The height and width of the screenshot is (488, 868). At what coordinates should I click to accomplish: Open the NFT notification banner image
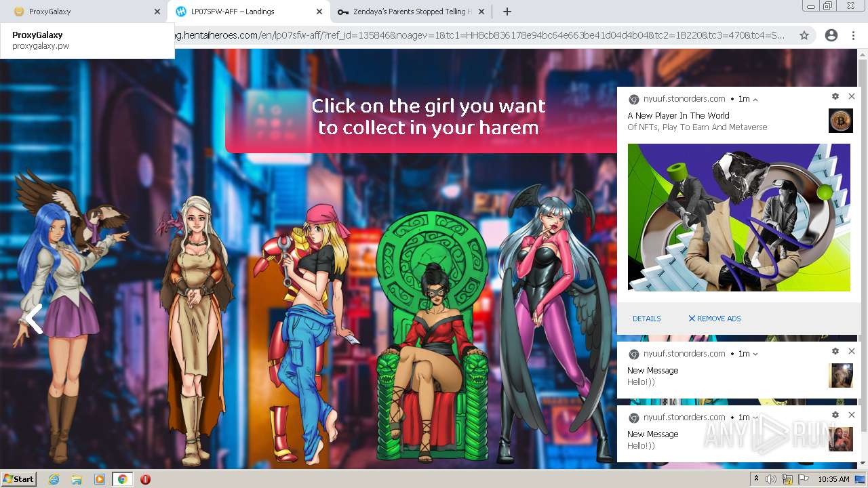pos(739,218)
